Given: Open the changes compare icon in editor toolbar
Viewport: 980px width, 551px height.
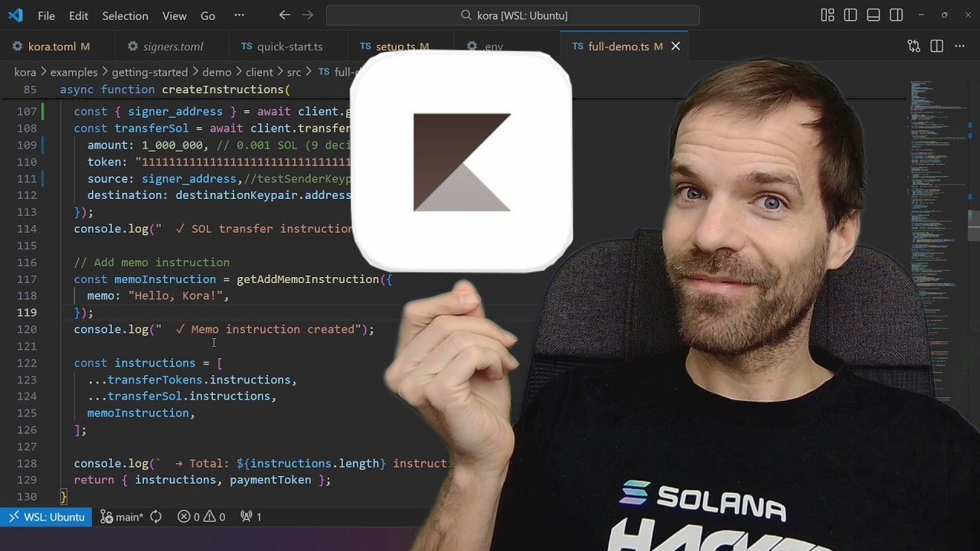Looking at the screenshot, I should (x=913, y=47).
